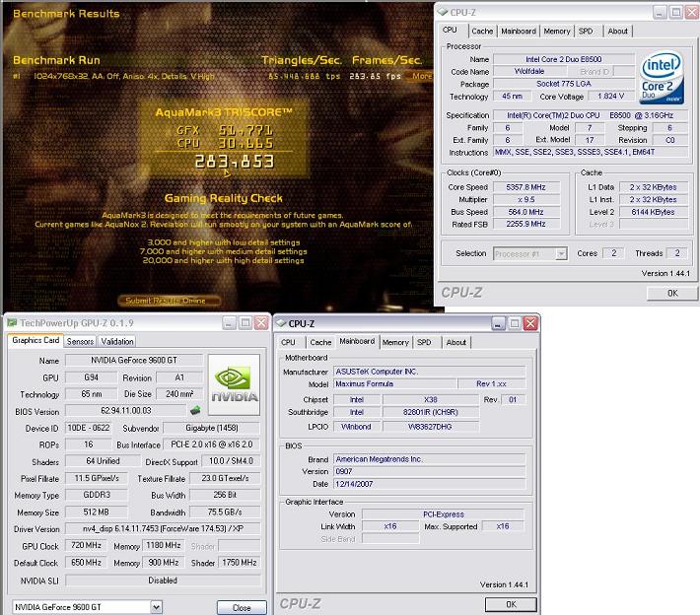Image resolution: width=700 pixels, height=615 pixels.
Task: Click the bottom CPU-Z title bar icon
Action: (281, 323)
